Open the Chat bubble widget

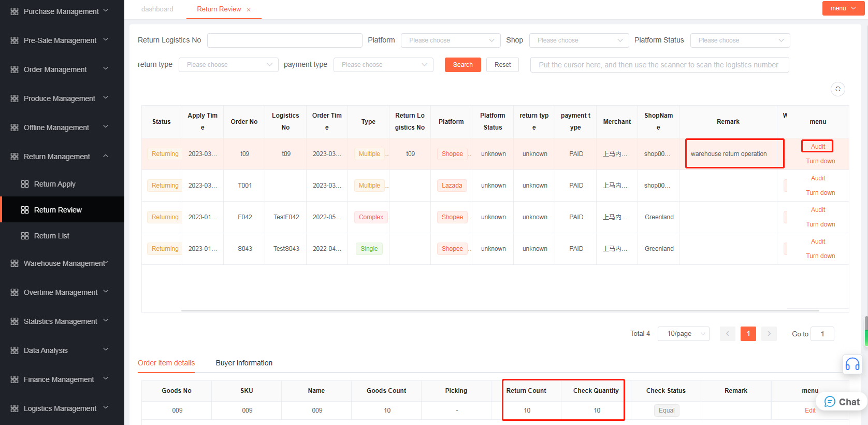[842, 402]
